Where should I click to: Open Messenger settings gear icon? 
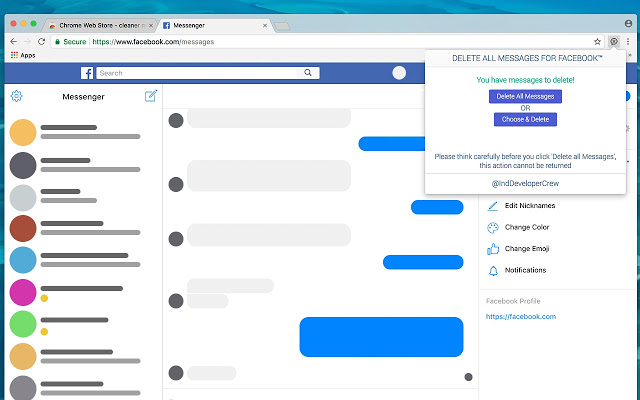click(x=16, y=96)
